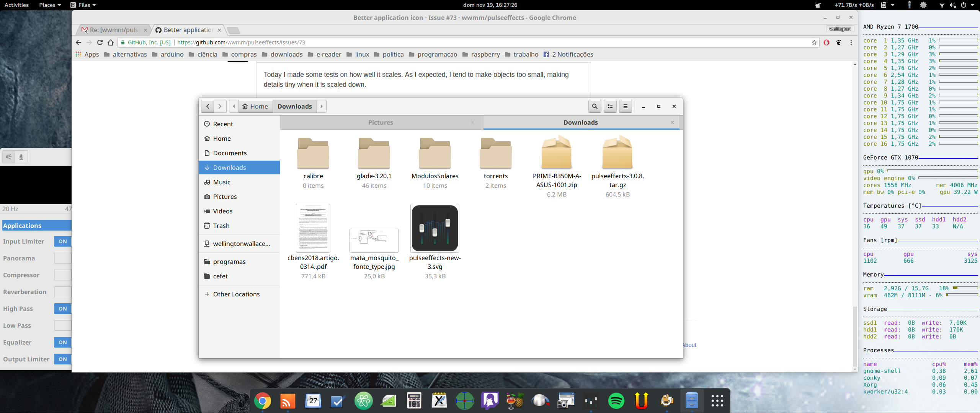The image size is (980, 413).
Task: Open the programacao bookmarks folder
Action: click(433, 54)
